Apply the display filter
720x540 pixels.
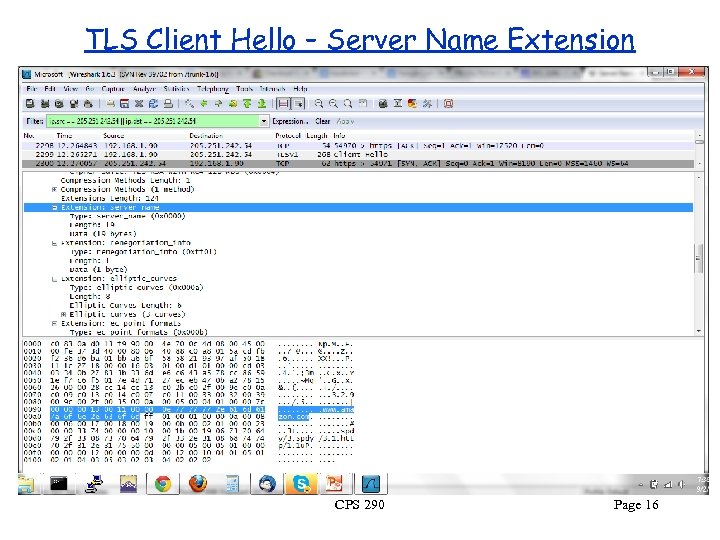[345, 121]
